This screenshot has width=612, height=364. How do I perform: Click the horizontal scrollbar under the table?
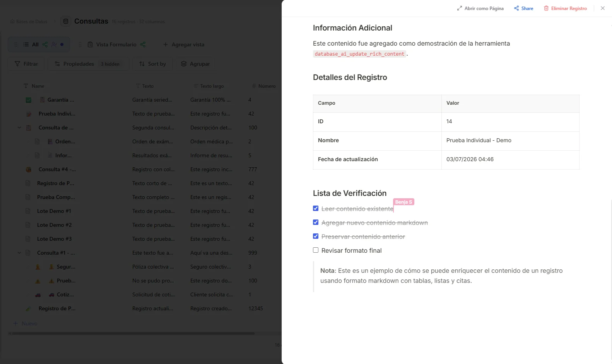(133, 333)
